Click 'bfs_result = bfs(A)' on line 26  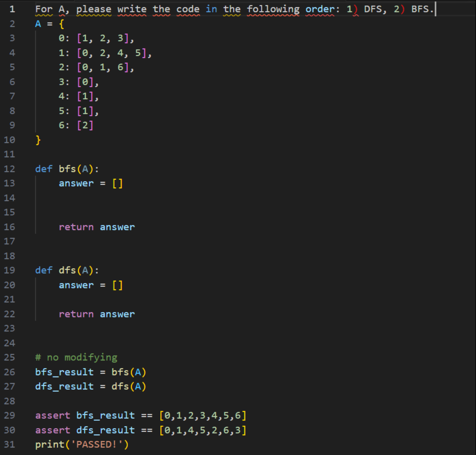90,372
